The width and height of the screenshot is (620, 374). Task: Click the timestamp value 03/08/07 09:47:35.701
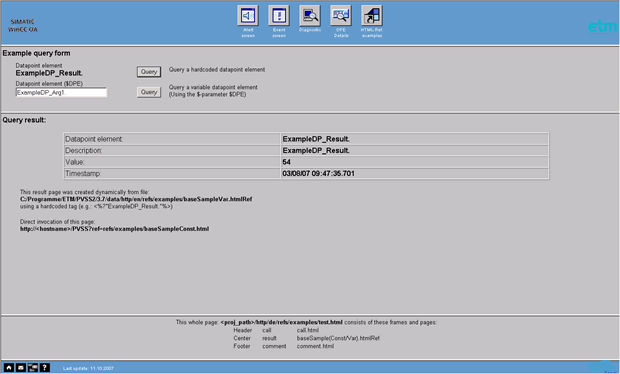tap(318, 174)
